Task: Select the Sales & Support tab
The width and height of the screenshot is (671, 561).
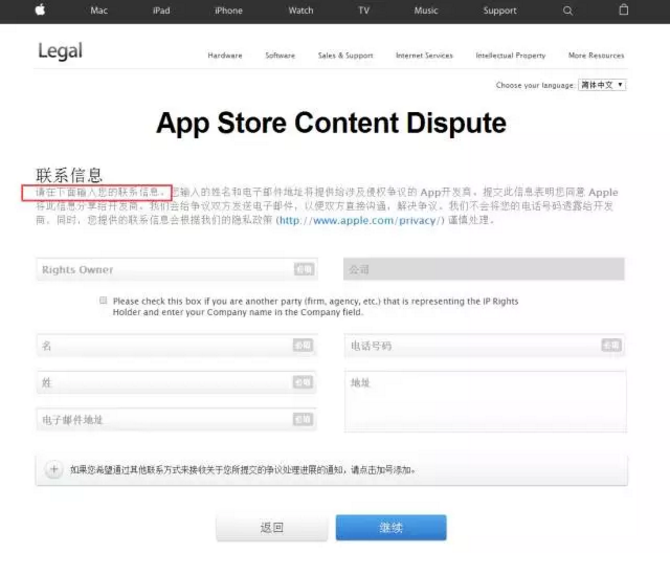Action: coord(346,55)
